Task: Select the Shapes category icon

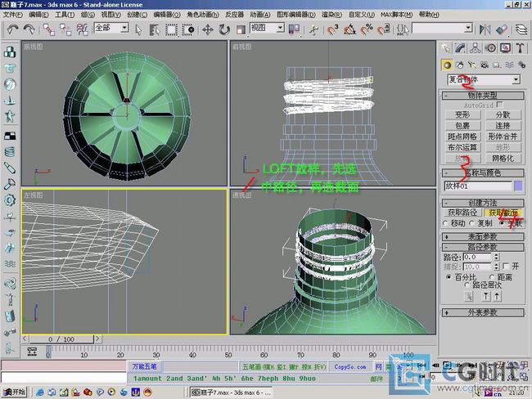Action: point(460,65)
